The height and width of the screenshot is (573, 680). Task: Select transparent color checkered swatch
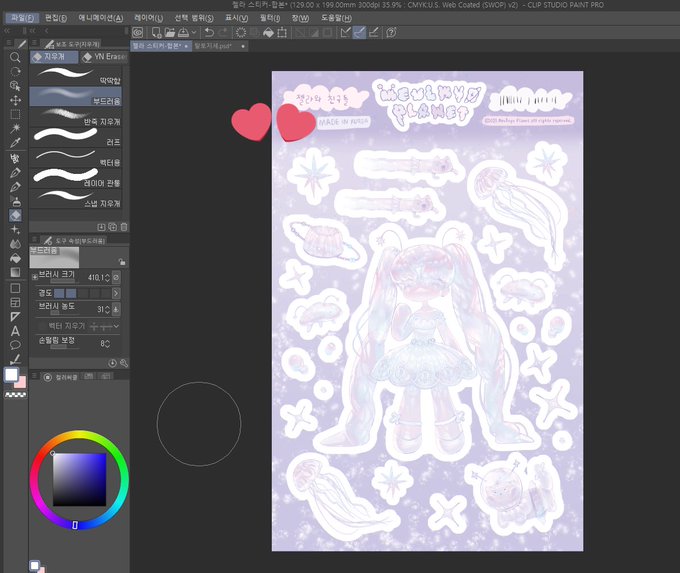16,395
